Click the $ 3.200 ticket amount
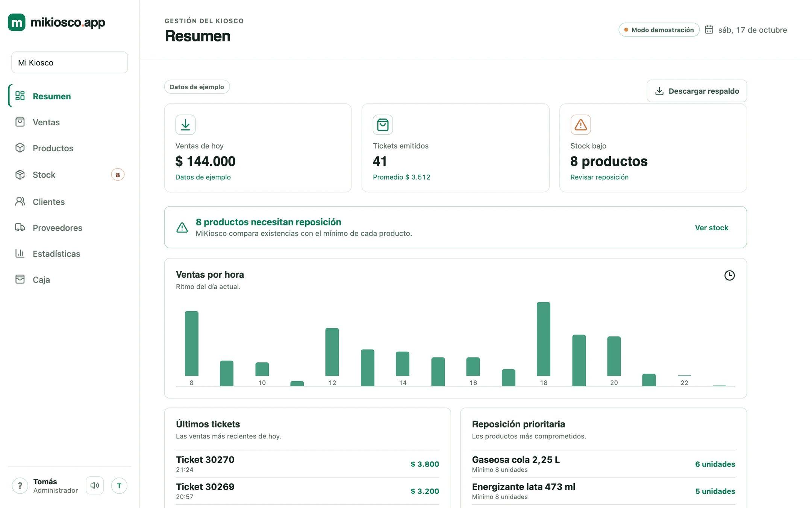Viewport: 812px width, 508px height. 425,491
